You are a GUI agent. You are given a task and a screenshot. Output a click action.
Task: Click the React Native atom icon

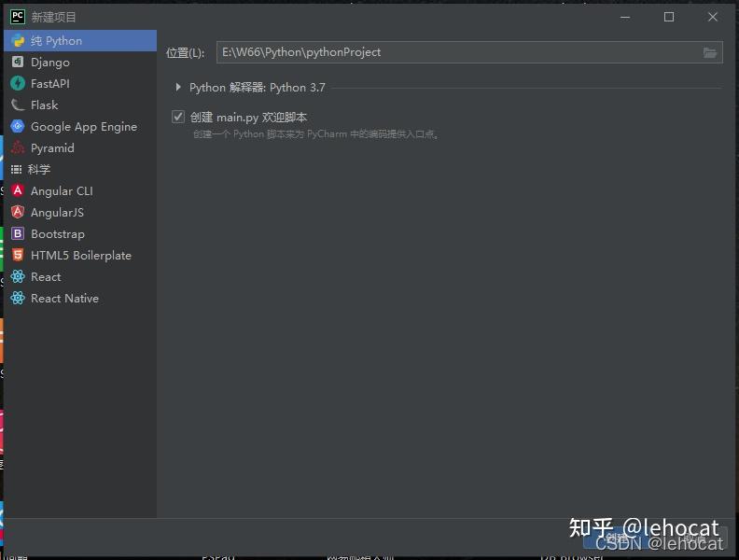(x=18, y=298)
